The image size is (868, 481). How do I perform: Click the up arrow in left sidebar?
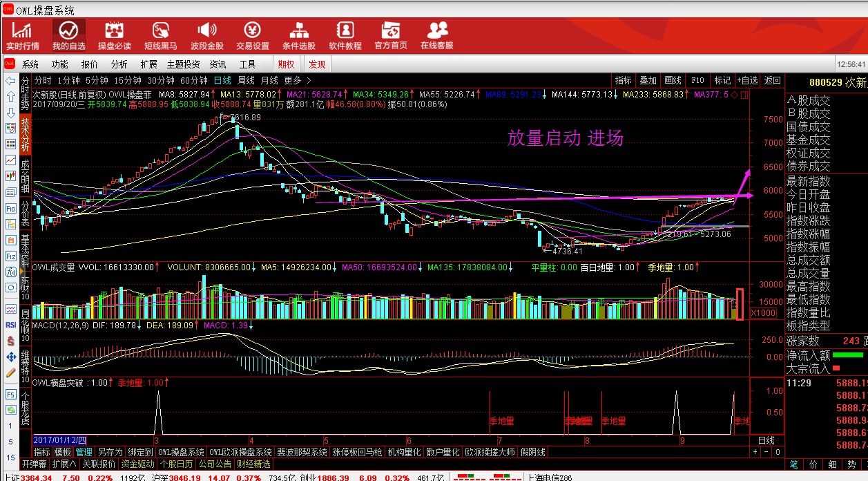(x=10, y=97)
